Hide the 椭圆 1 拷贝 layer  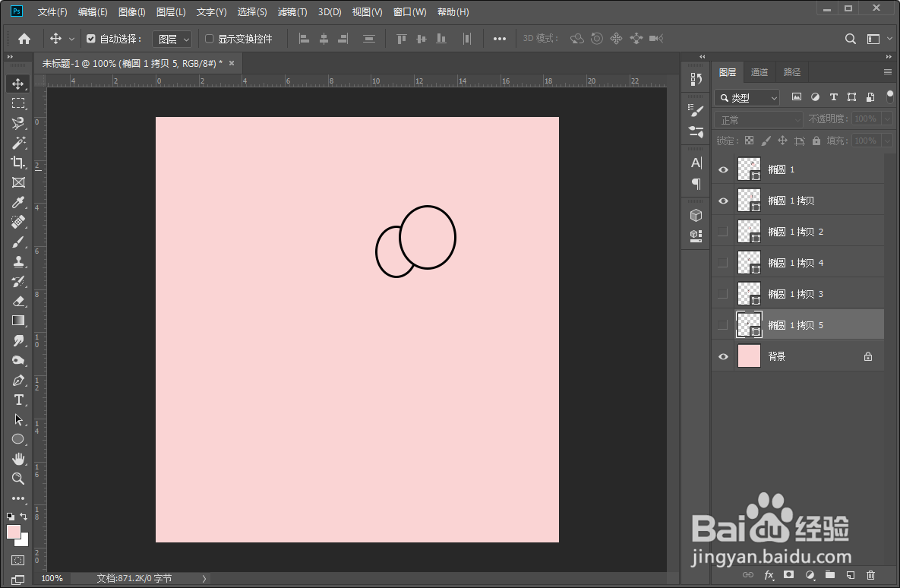click(723, 201)
